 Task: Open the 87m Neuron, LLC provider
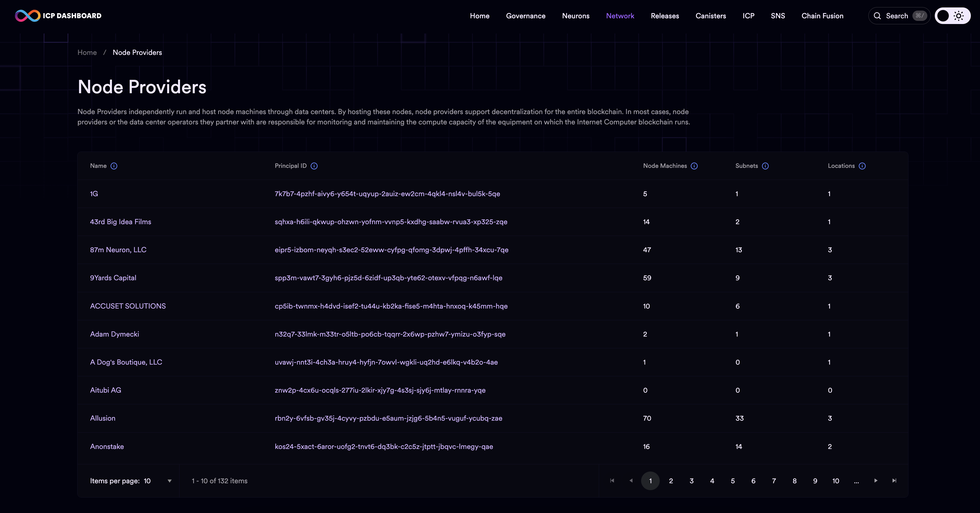point(118,250)
